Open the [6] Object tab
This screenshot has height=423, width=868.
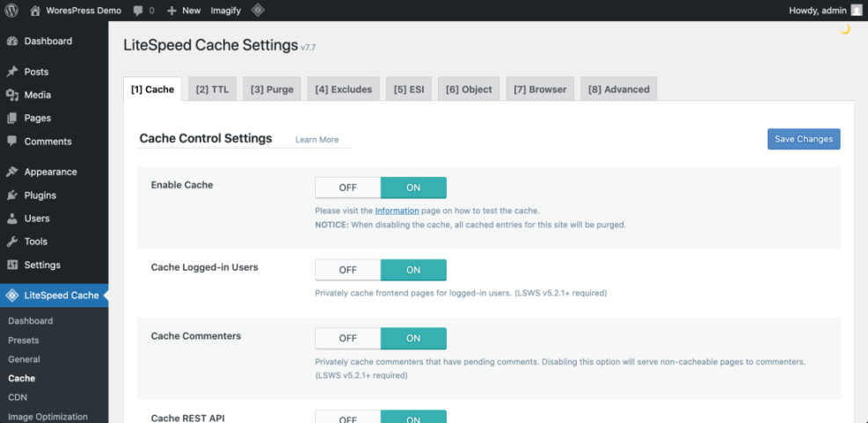pos(469,89)
